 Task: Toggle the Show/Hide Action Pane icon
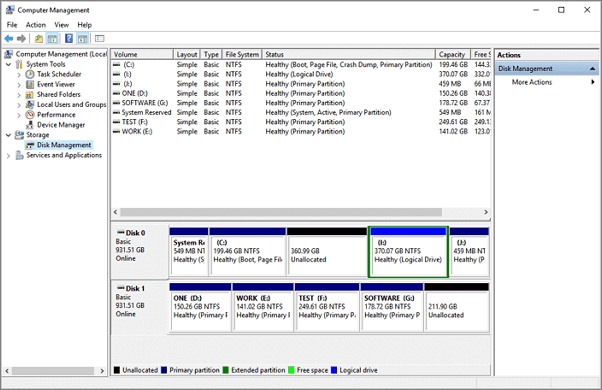coord(82,38)
